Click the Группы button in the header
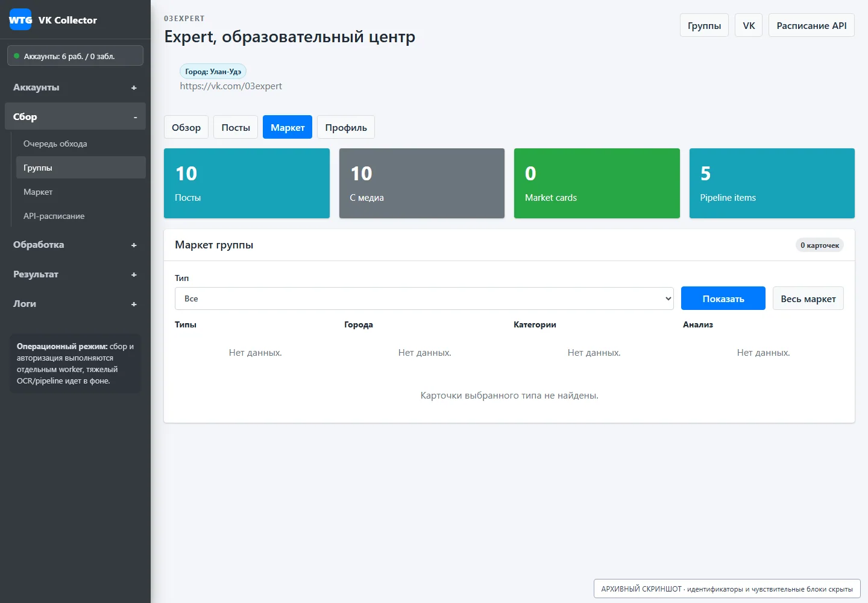This screenshot has height=603, width=868. (704, 25)
